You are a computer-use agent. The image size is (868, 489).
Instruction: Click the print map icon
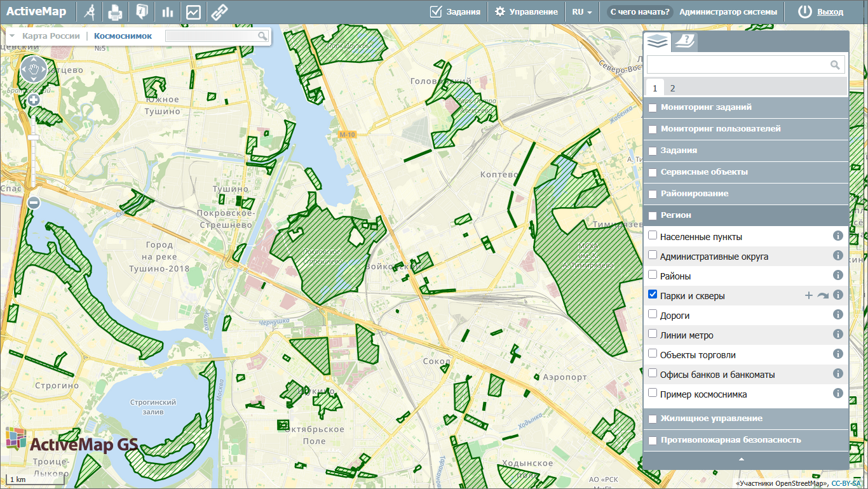coord(115,12)
